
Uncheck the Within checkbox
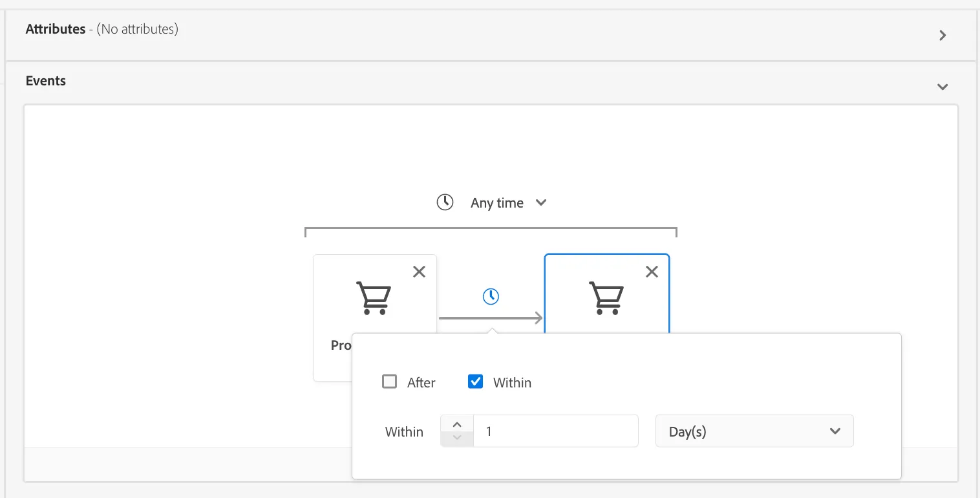click(x=475, y=382)
